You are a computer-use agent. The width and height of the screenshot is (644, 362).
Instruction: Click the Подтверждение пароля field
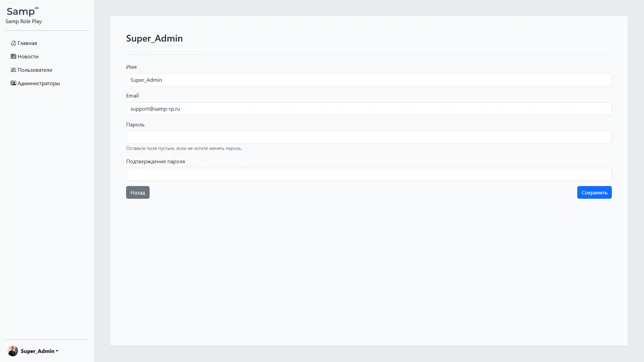[x=369, y=174]
